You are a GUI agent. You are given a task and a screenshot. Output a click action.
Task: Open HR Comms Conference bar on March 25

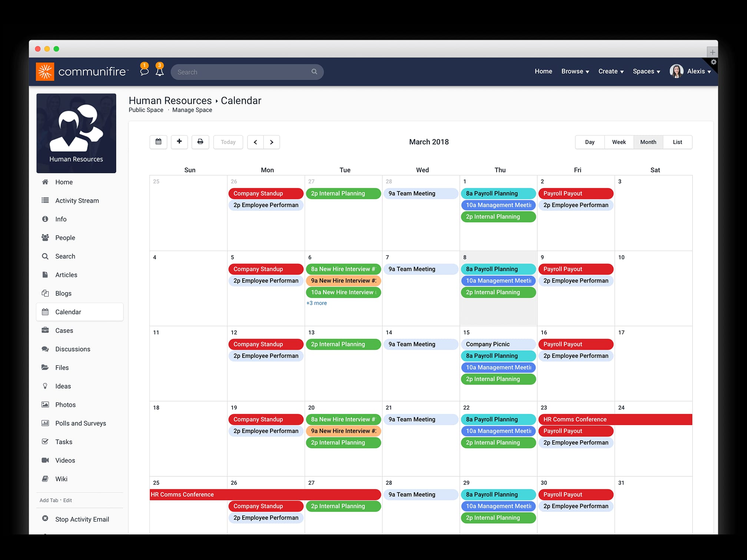pyautogui.click(x=265, y=494)
